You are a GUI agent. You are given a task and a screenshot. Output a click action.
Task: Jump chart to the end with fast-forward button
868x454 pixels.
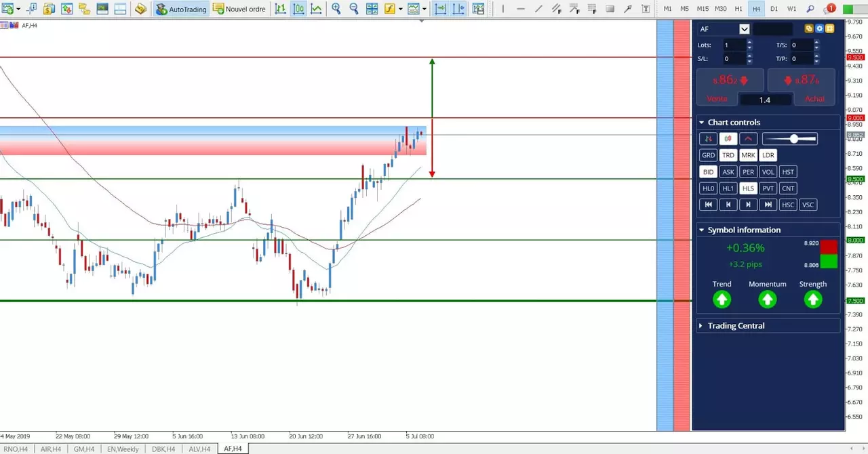[768, 205]
